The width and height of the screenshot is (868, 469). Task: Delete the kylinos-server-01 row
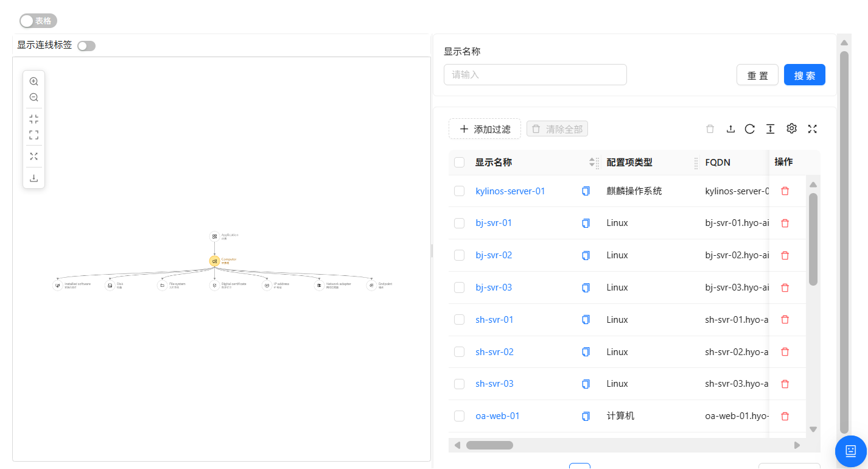click(x=785, y=191)
